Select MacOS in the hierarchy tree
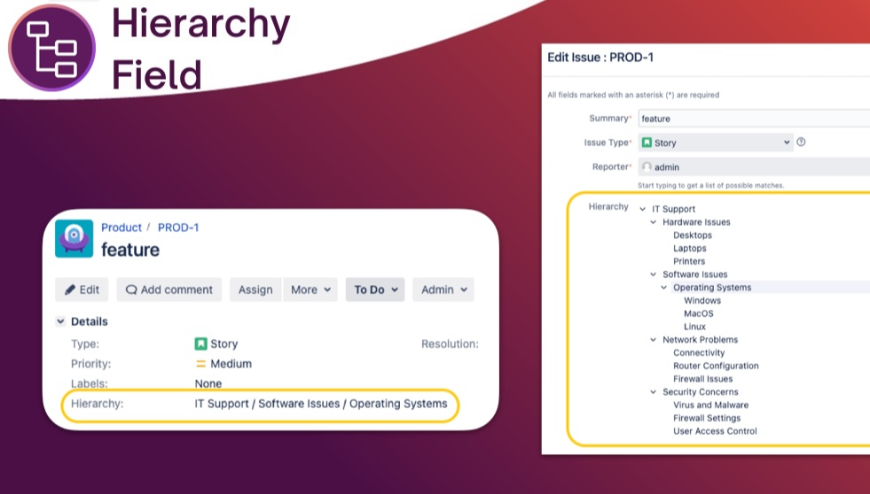This screenshot has width=870, height=494. tap(699, 314)
